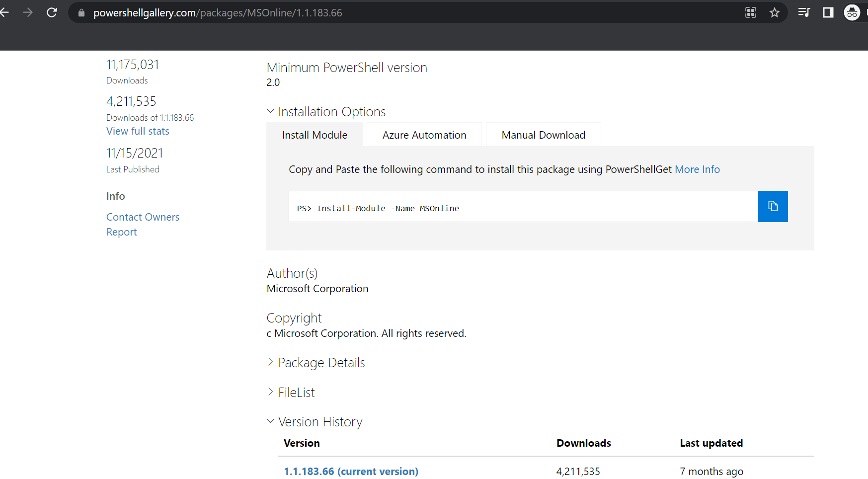Open the grid apps icon in address bar

(751, 13)
